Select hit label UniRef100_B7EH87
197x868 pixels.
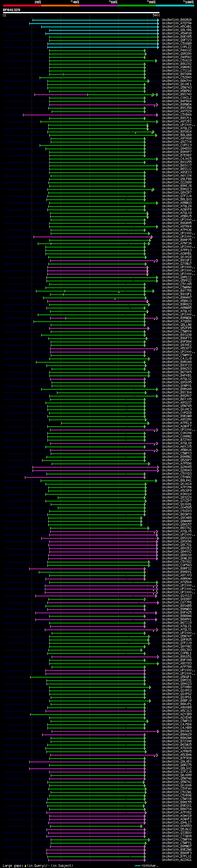(177, 155)
